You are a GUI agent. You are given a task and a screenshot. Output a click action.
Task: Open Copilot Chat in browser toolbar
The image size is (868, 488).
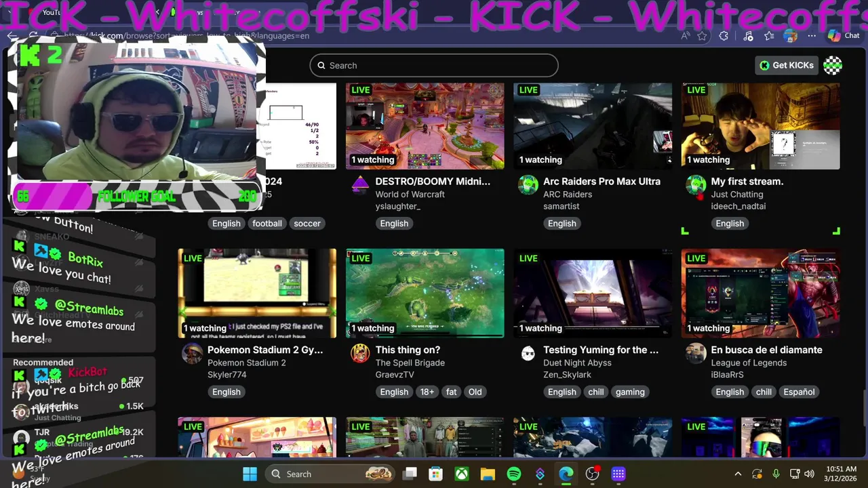(844, 36)
